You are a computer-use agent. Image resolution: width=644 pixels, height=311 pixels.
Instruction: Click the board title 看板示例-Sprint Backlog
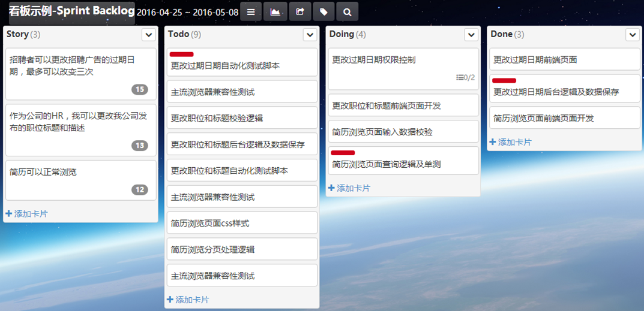pos(72,11)
